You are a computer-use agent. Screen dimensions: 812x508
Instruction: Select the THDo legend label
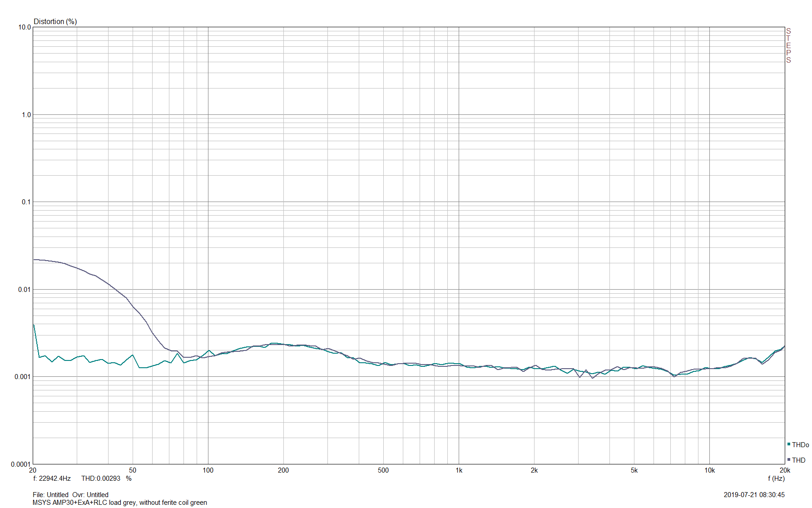point(801,445)
